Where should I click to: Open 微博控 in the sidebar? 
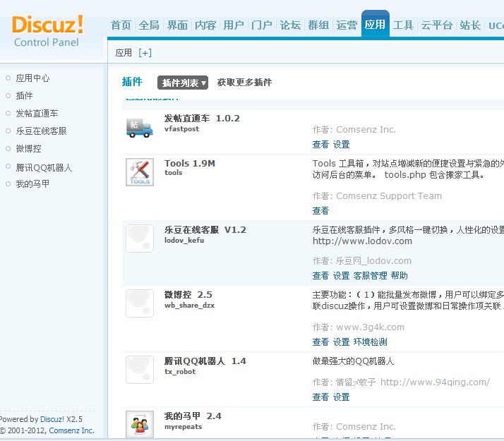[x=28, y=149]
